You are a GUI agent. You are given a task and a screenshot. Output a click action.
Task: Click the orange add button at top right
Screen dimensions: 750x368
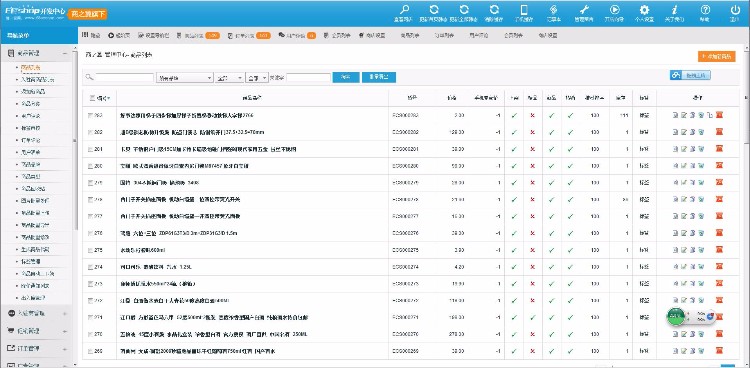pos(717,56)
